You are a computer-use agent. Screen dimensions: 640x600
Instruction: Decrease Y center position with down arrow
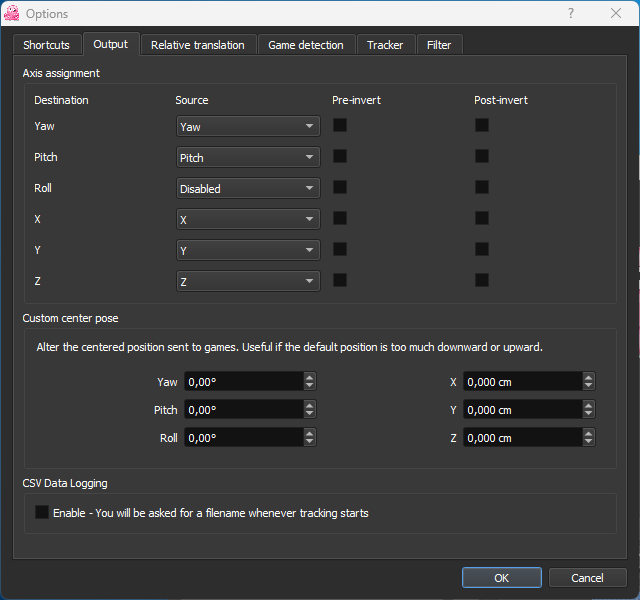coord(588,414)
